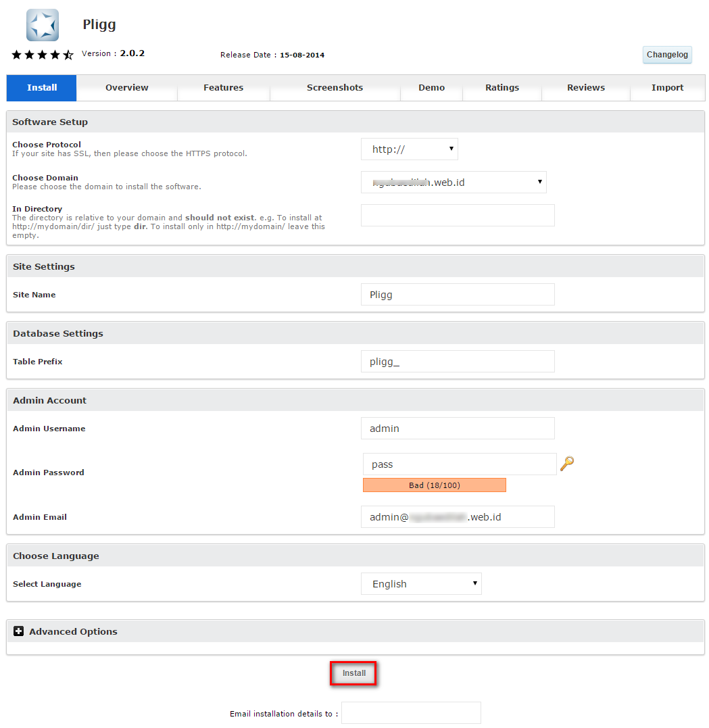The width and height of the screenshot is (709, 728).
Task: Open the Select Language dropdown
Action: (x=421, y=584)
